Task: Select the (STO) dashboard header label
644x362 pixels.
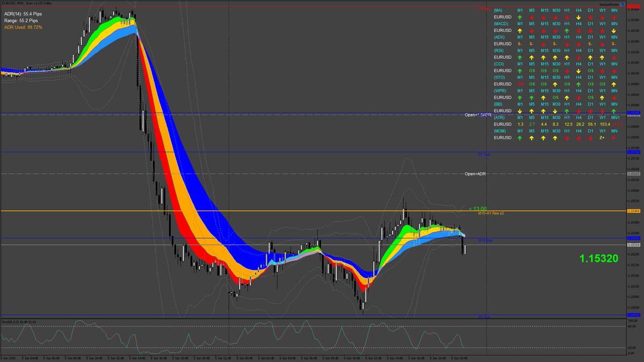Action: click(x=499, y=77)
